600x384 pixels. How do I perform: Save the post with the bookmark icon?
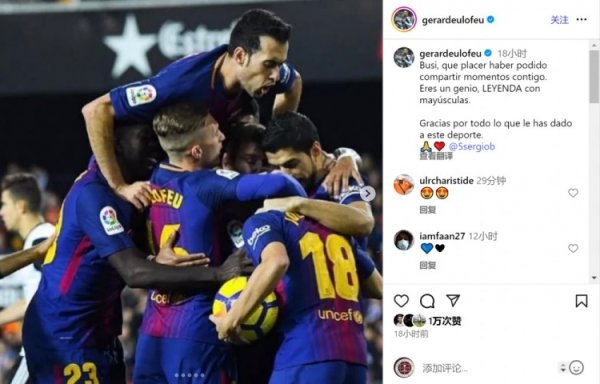tap(581, 301)
